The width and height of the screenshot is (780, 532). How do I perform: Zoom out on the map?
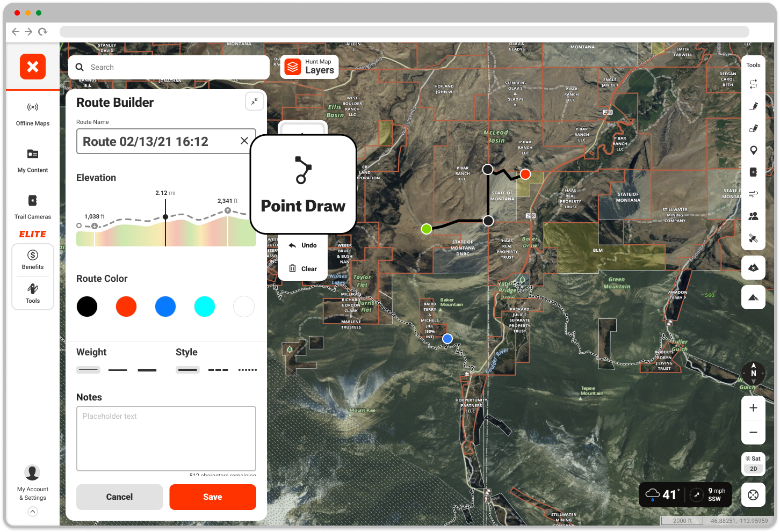753,432
